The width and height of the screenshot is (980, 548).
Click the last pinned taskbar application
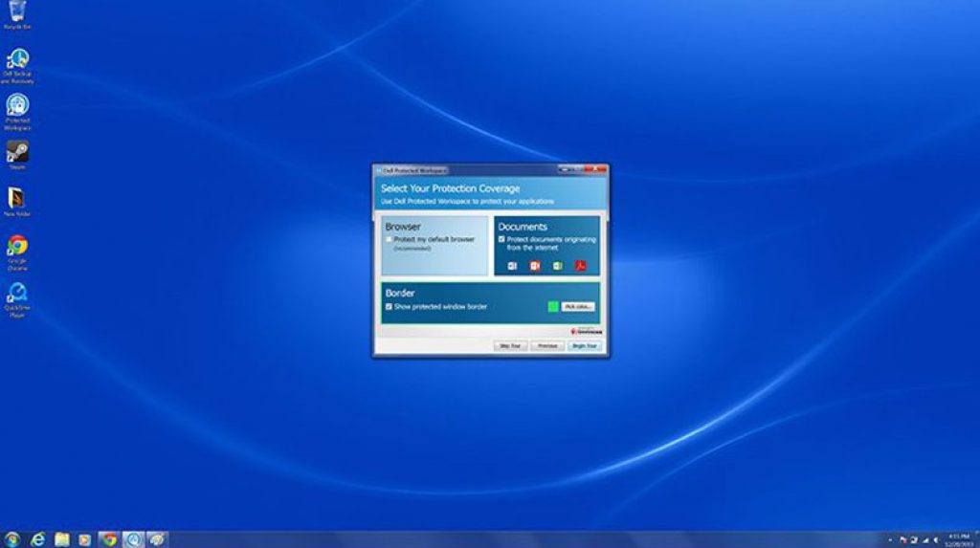[x=157, y=539]
